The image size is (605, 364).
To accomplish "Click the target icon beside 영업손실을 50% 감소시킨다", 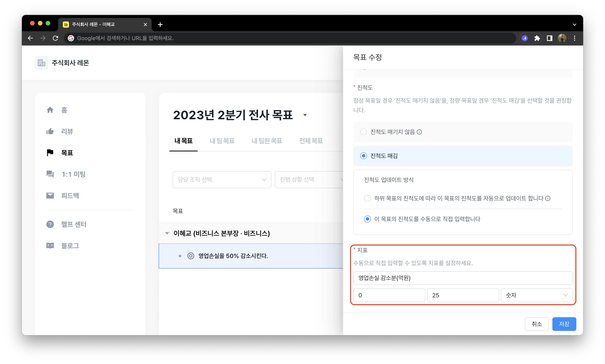I will [191, 256].
